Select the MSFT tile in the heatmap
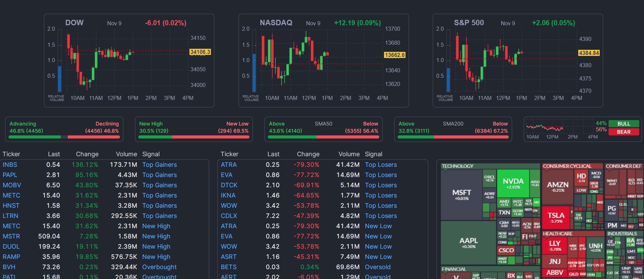 [461, 194]
